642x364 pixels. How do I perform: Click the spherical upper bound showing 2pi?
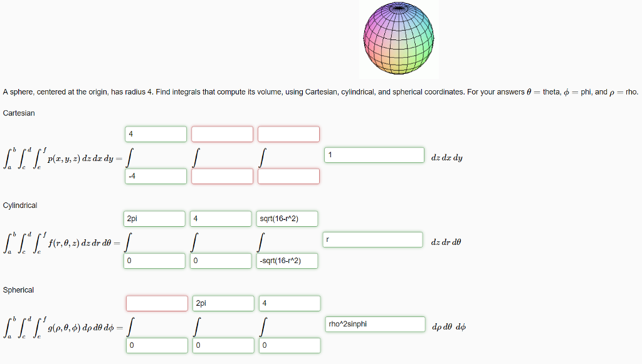pos(223,303)
